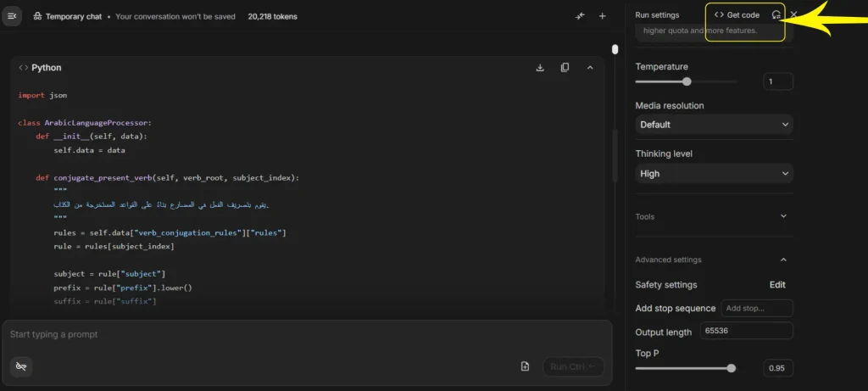Click the 20,218 tokens counter
Viewport: 868px width, 391px height.
pos(272,17)
